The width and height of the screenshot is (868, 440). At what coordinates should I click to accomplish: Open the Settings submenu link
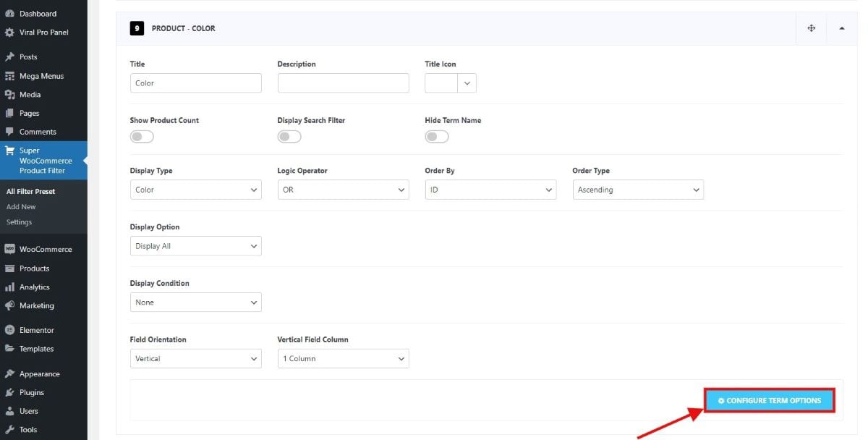pos(20,222)
